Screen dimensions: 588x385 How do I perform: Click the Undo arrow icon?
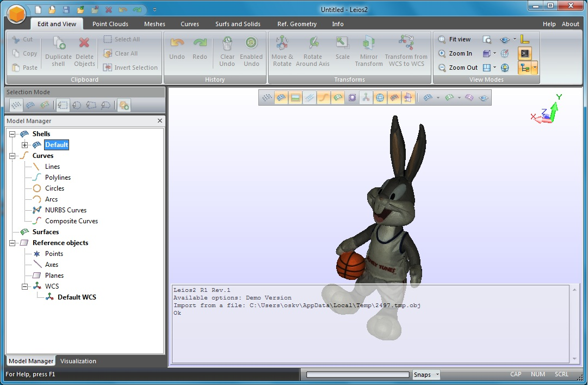click(177, 43)
